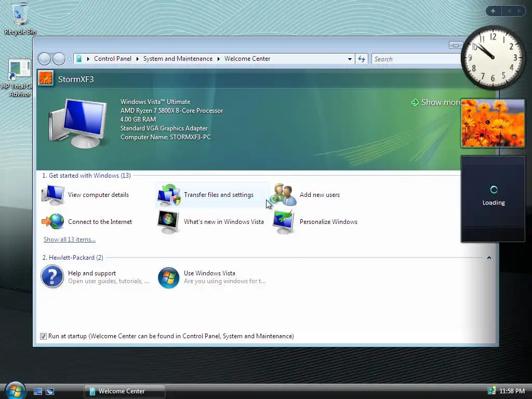Click the 11:58 PM taskbar clock
The image size is (532, 399).
pyautogui.click(x=512, y=391)
